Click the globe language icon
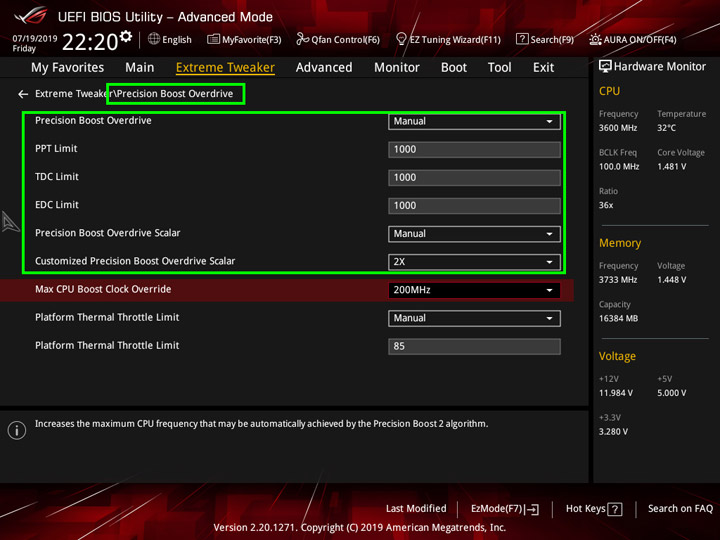The height and width of the screenshot is (540, 720). point(154,39)
